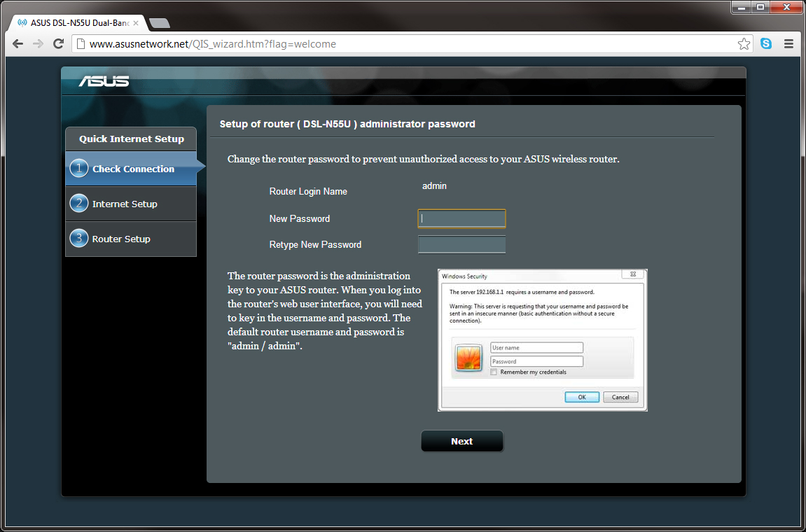The height and width of the screenshot is (532, 806).
Task: Select Router Setup step
Action: (x=131, y=239)
